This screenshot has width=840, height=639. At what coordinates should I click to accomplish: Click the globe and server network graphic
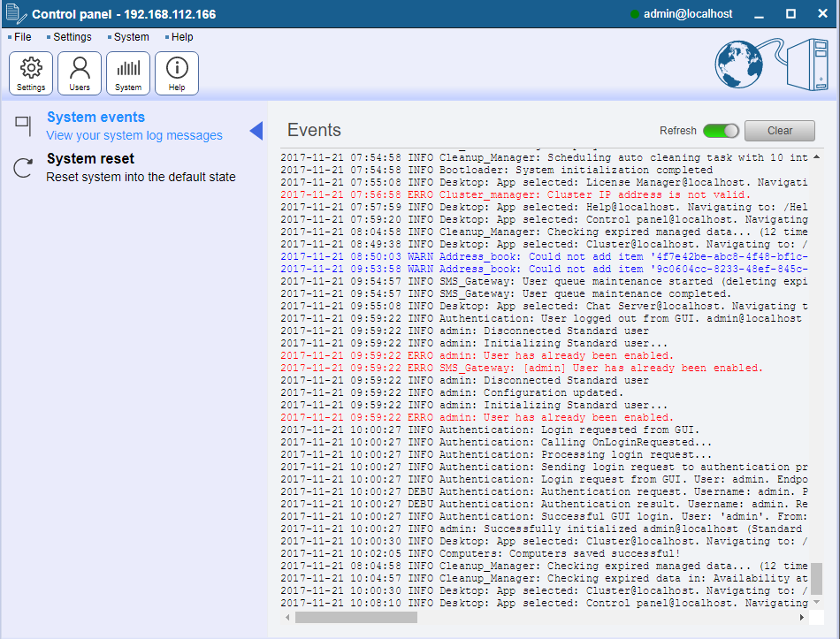pyautogui.click(x=772, y=65)
